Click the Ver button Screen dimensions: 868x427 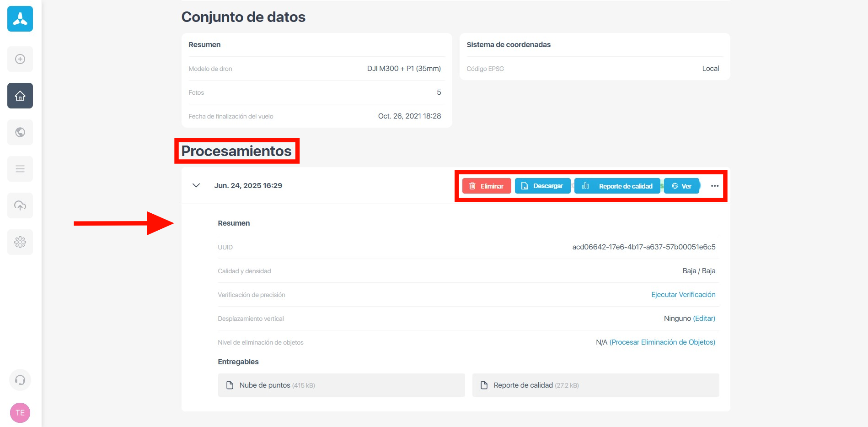click(681, 186)
